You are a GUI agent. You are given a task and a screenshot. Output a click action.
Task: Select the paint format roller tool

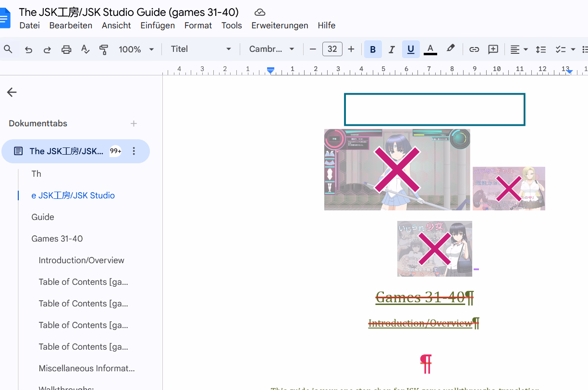pos(103,49)
